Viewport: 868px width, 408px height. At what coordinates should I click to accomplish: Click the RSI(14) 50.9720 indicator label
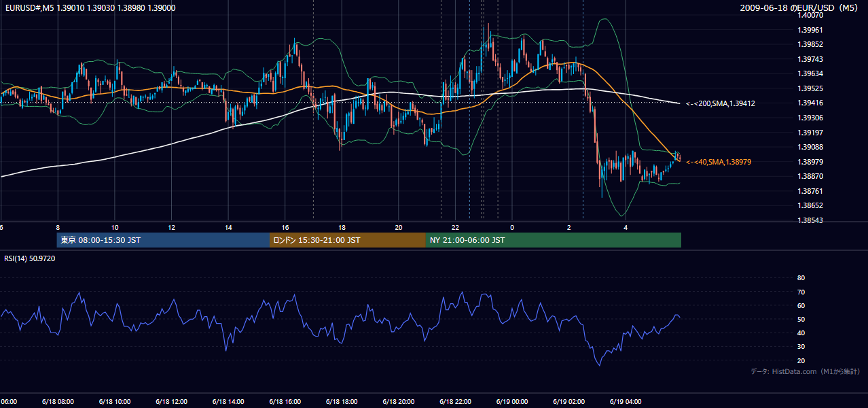30,258
